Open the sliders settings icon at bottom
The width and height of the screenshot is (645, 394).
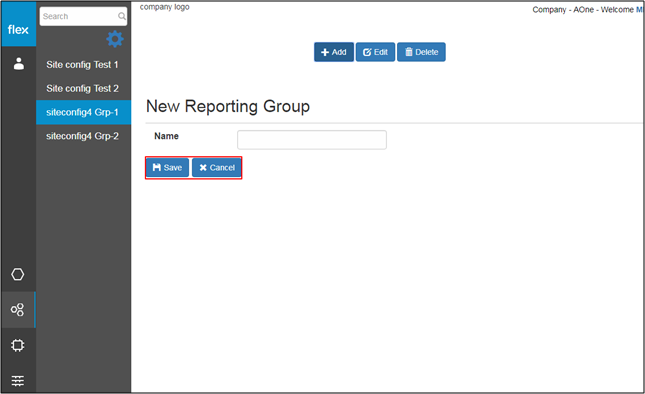click(18, 381)
